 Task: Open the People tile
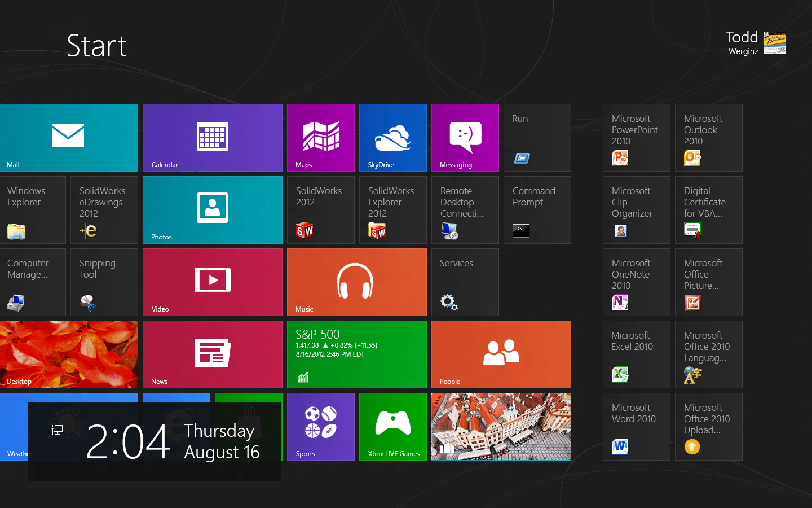point(501,354)
